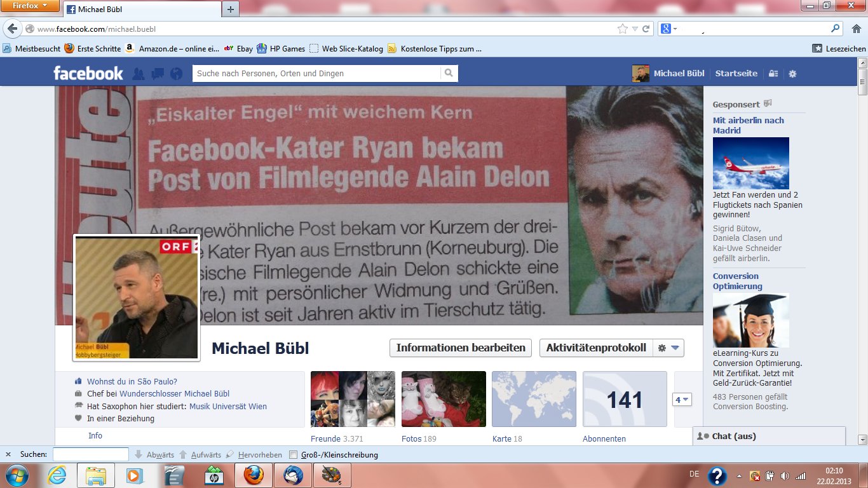This screenshot has width=868, height=488.
Task: Open Facebook messages icon
Action: pyautogui.click(x=158, y=74)
